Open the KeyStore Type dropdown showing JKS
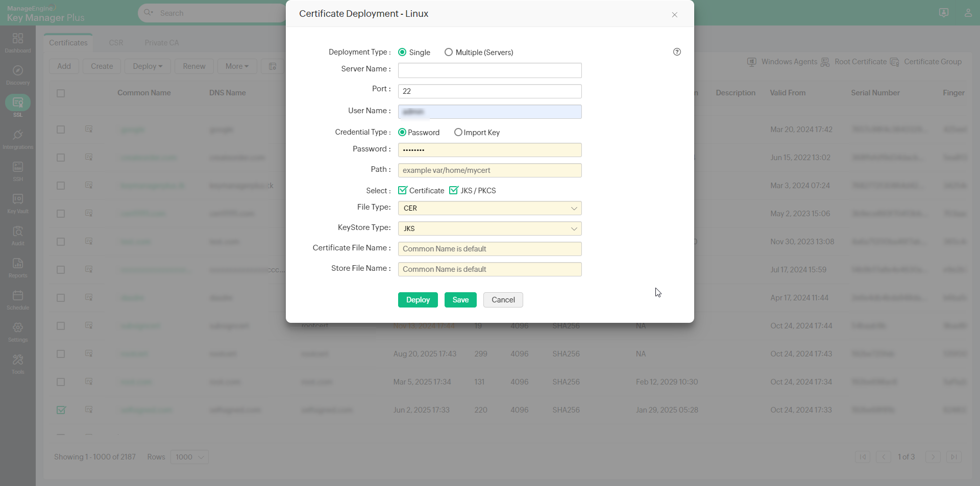This screenshot has width=980, height=486. [x=490, y=228]
